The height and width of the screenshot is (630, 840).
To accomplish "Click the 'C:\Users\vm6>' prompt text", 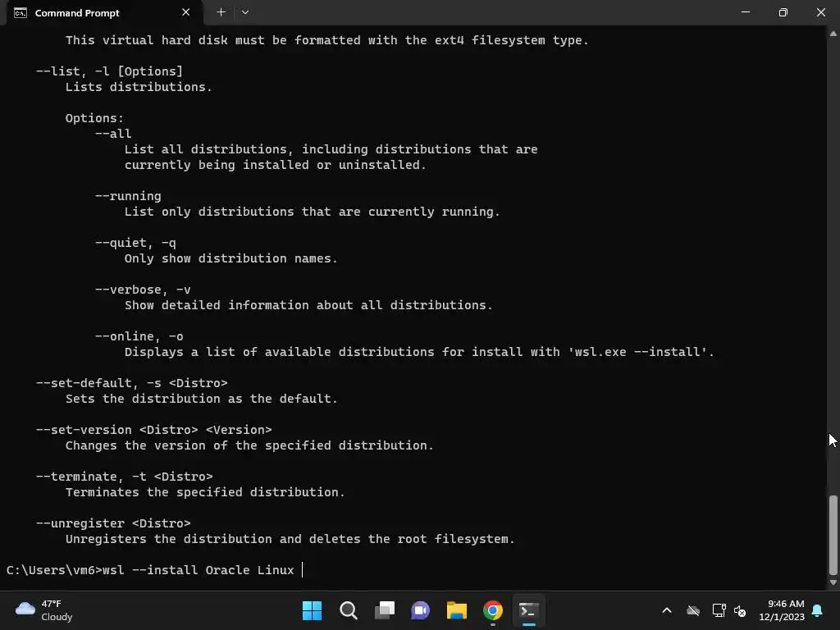I will (x=54, y=570).
